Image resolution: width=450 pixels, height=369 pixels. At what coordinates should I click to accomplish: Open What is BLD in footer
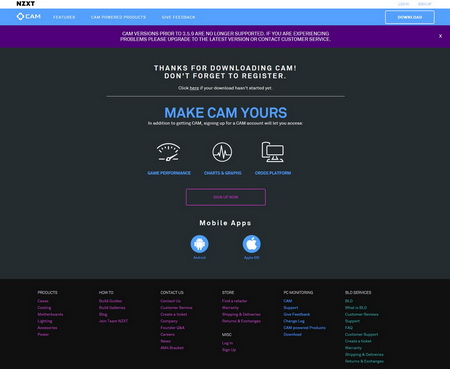(356, 308)
